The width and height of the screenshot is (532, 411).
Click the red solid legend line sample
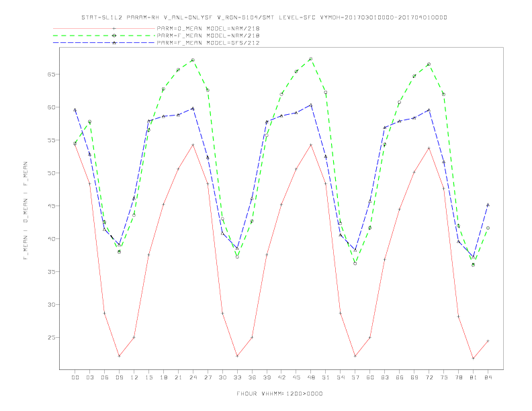click(x=104, y=28)
